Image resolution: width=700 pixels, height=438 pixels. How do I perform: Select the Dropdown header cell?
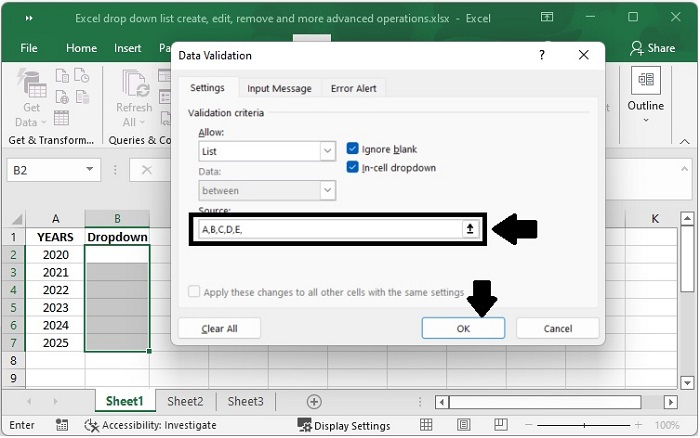(117, 237)
